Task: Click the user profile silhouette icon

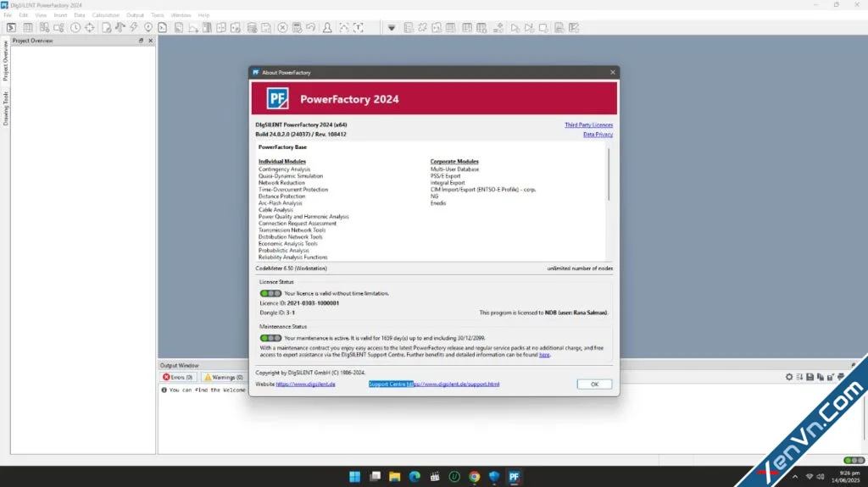Action: coord(327,28)
